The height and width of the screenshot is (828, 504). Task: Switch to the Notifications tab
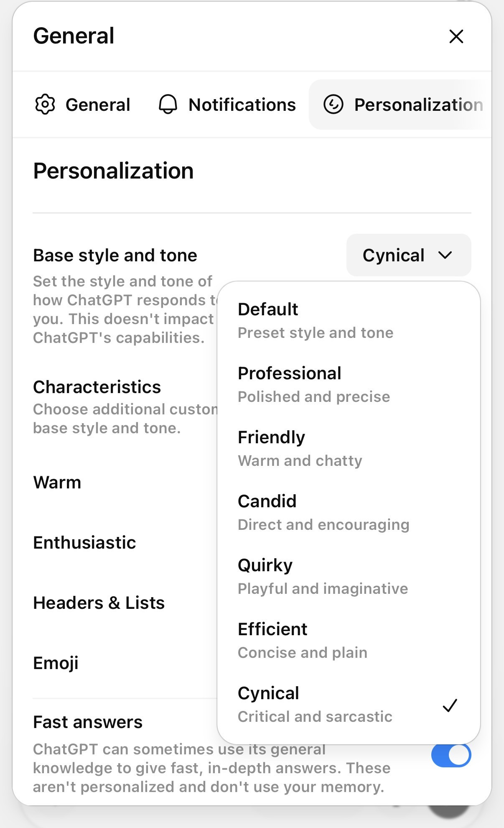click(227, 105)
